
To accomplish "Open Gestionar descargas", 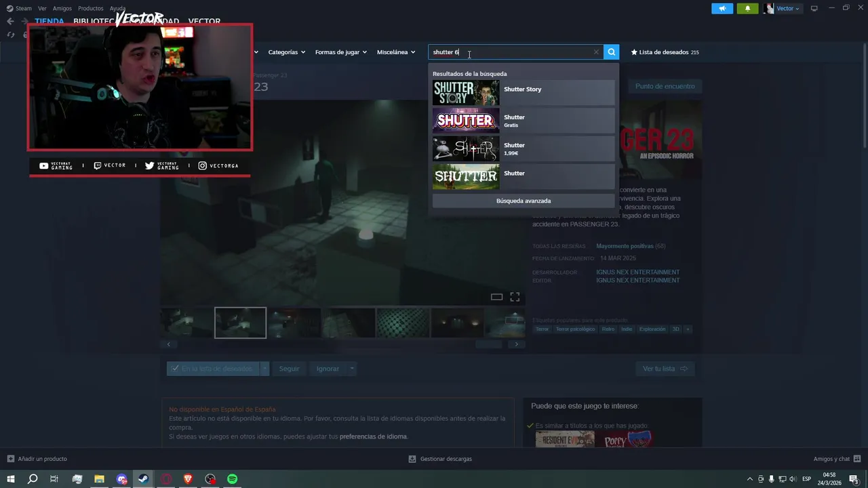I will pyautogui.click(x=440, y=459).
